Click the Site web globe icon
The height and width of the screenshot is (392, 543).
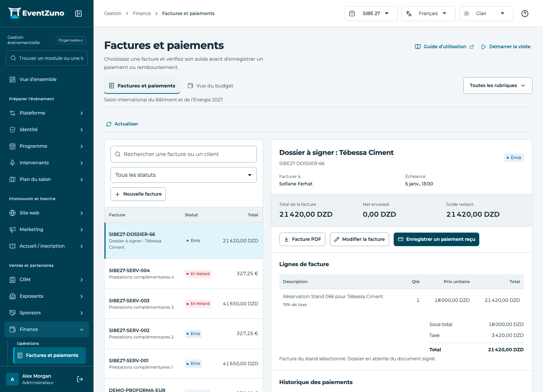(12, 213)
